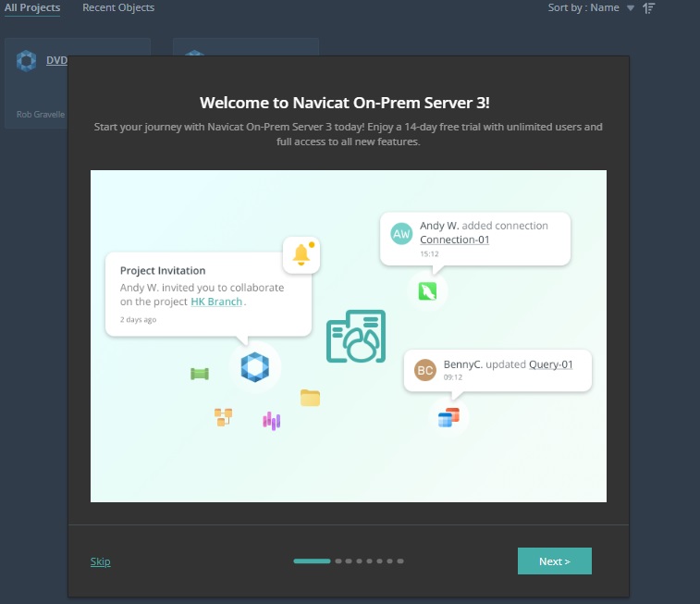Click the Query-01 link

(x=550, y=364)
